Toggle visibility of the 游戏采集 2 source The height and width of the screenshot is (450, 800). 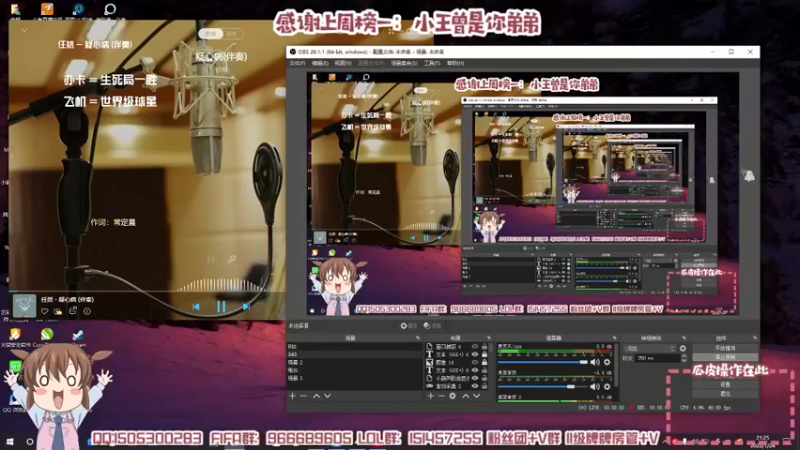(474, 386)
